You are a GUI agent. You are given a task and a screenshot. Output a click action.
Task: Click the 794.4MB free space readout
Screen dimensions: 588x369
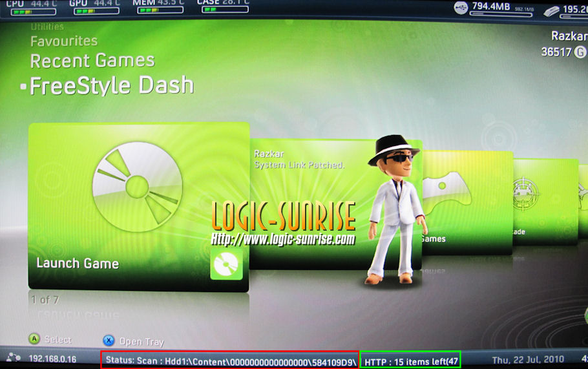491,6
